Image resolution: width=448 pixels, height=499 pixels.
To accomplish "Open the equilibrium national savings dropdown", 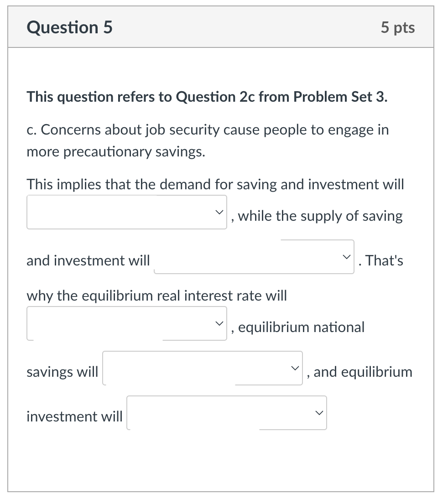I will pos(202,368).
